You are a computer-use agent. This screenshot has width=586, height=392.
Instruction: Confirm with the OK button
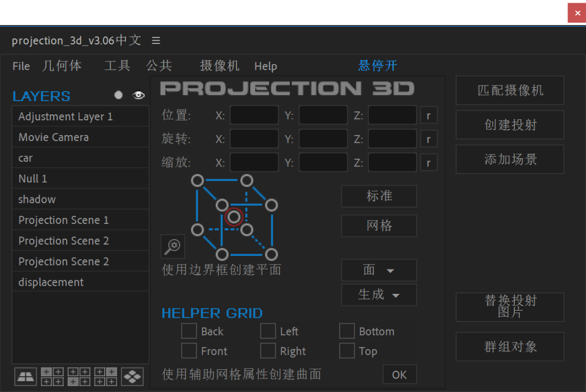tap(399, 375)
